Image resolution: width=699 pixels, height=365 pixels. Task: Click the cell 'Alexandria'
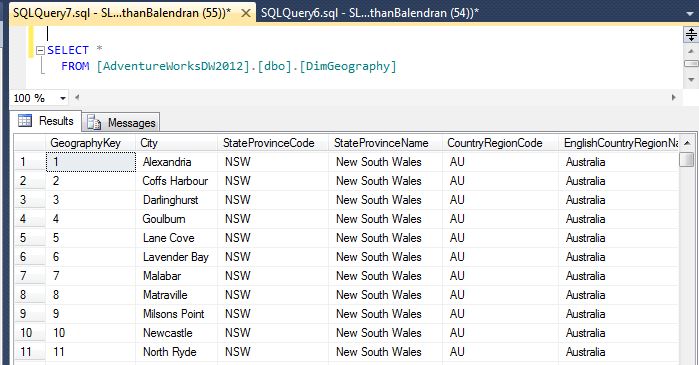(176, 162)
